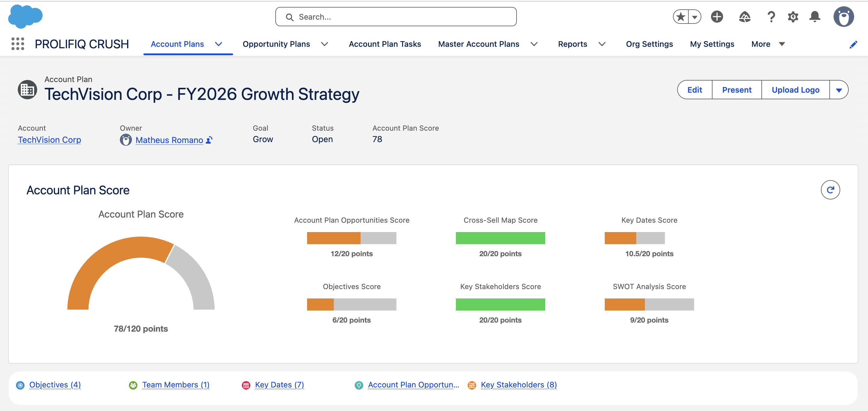Click the Account Plan Opportunities lightbulb icon
The image size is (868, 411).
pyautogui.click(x=359, y=385)
